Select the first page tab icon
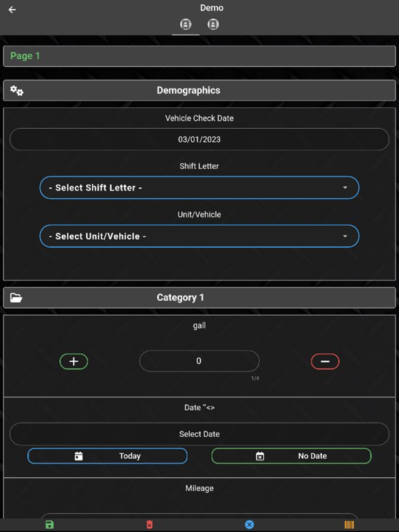 click(x=186, y=24)
